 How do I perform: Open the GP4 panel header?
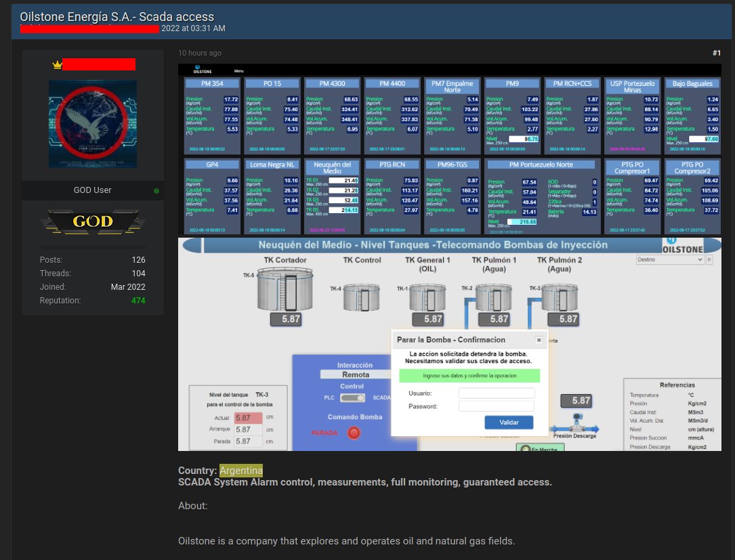tap(212, 165)
